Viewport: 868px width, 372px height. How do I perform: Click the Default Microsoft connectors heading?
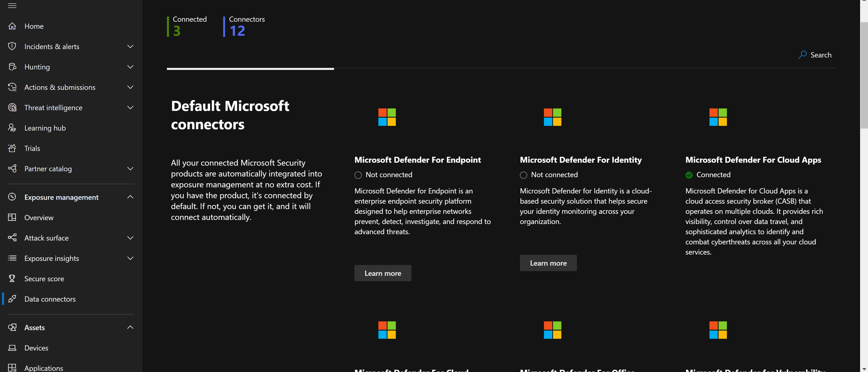(230, 115)
